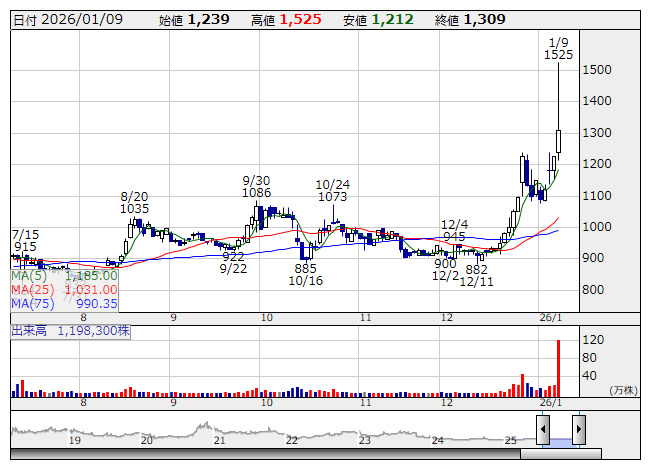This screenshot has height=470, width=653.
Task: Click the right range handle arrow
Action: (x=577, y=430)
